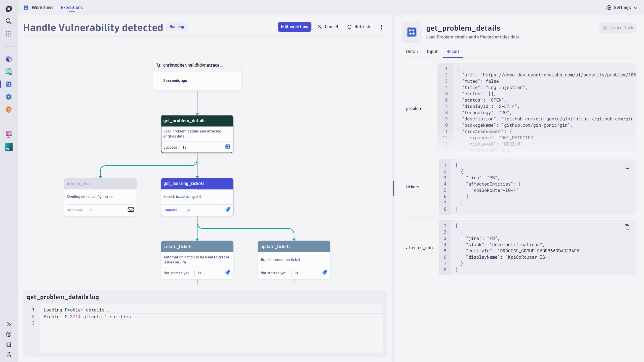Open the help question-mark icon
The height and width of the screenshot is (362, 644).
tap(9, 334)
